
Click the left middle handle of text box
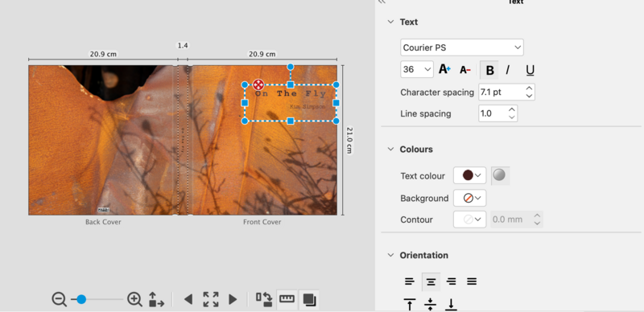[x=245, y=103]
